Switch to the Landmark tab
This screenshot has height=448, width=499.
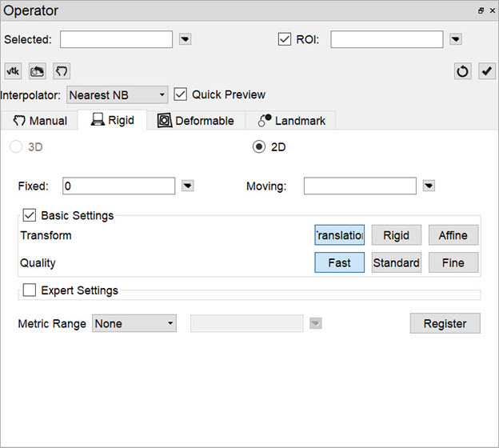(292, 121)
